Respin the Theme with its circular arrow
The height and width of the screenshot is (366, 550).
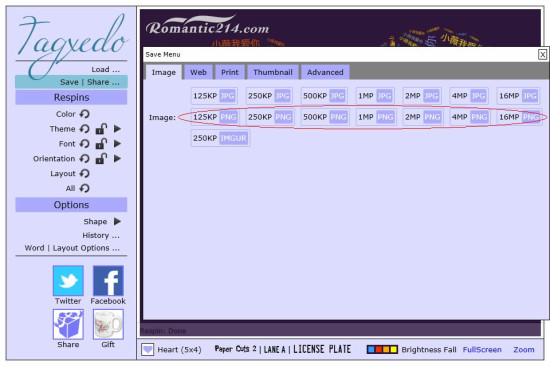(85, 129)
